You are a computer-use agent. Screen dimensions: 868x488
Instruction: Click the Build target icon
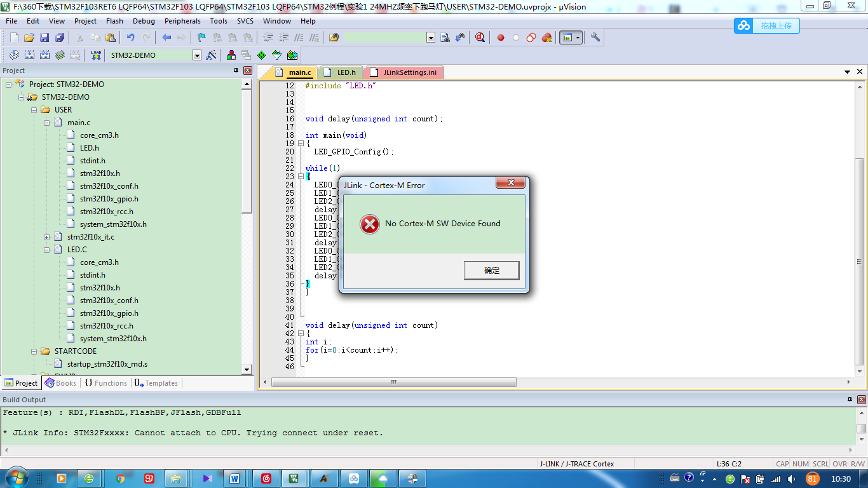[x=29, y=55]
